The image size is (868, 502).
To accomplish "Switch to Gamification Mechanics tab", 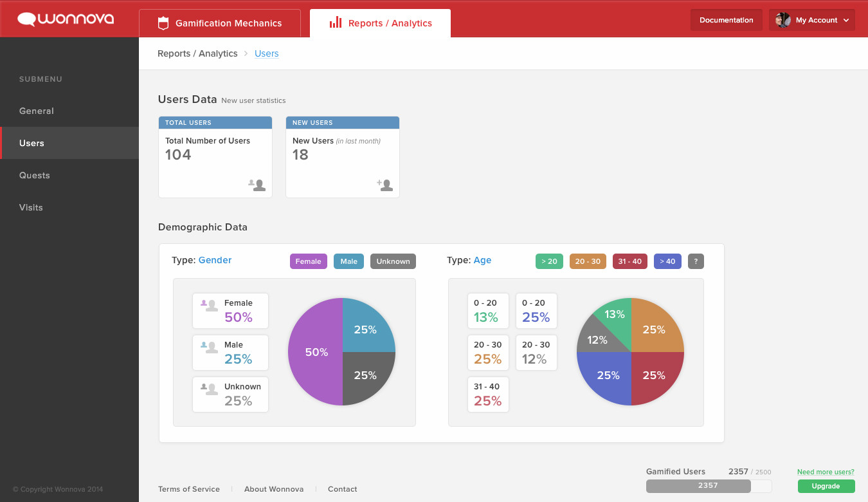I will 220,23.
